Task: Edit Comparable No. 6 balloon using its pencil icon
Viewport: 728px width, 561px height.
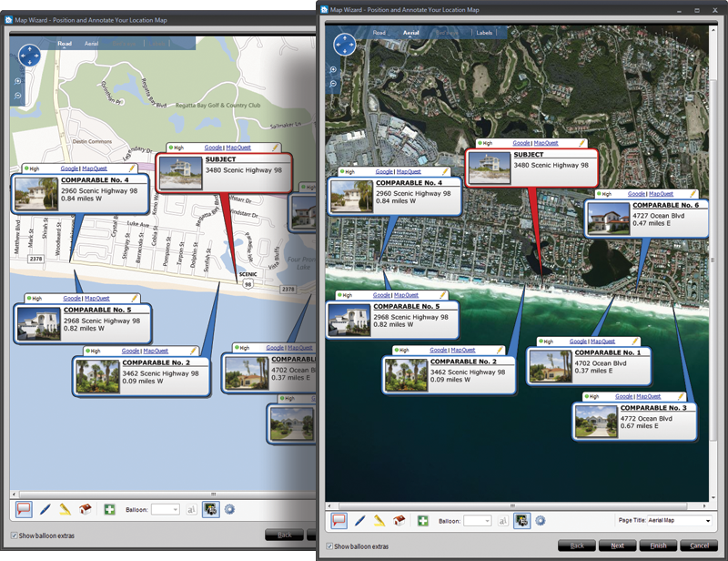Action: [693, 194]
